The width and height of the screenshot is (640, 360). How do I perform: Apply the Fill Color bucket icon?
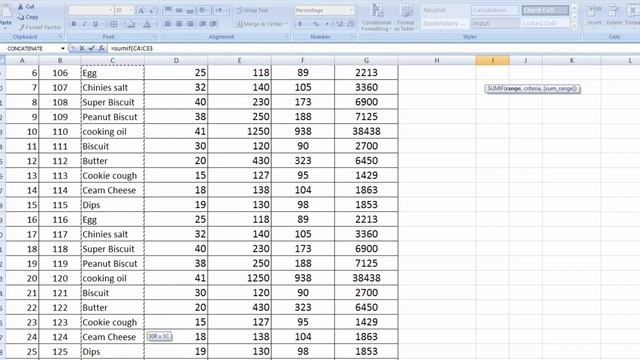coord(131,24)
